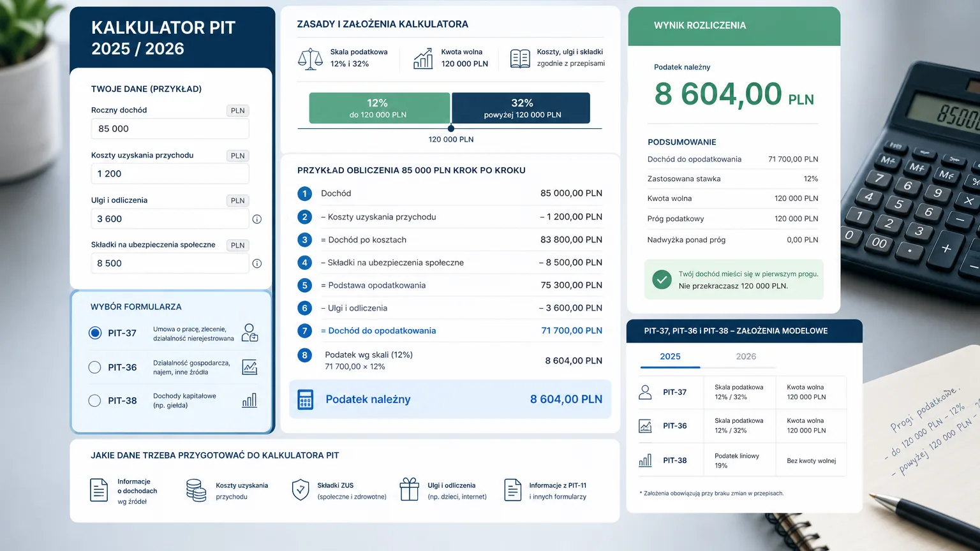Click the PLN badge beside Roczny dochód
The image size is (980, 551).
(238, 111)
